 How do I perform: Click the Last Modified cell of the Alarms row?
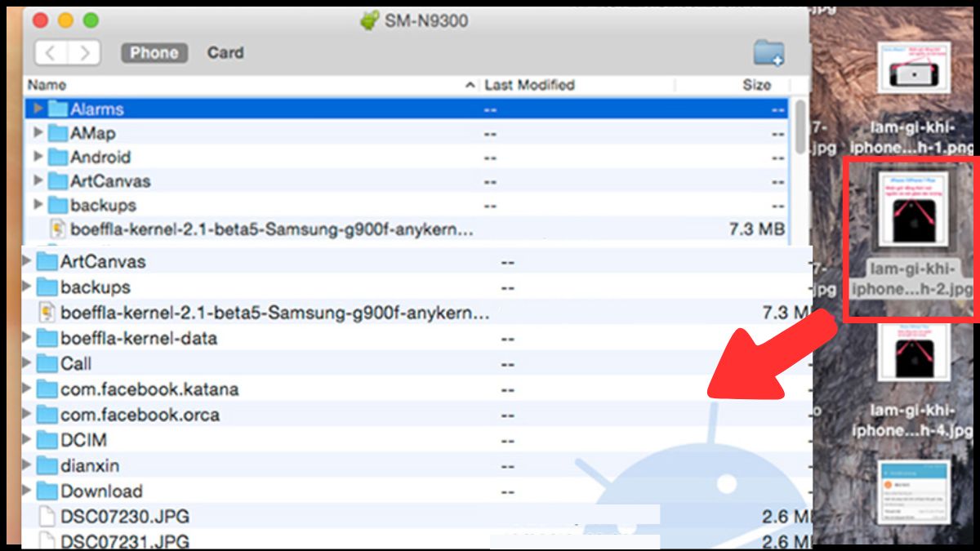(491, 109)
